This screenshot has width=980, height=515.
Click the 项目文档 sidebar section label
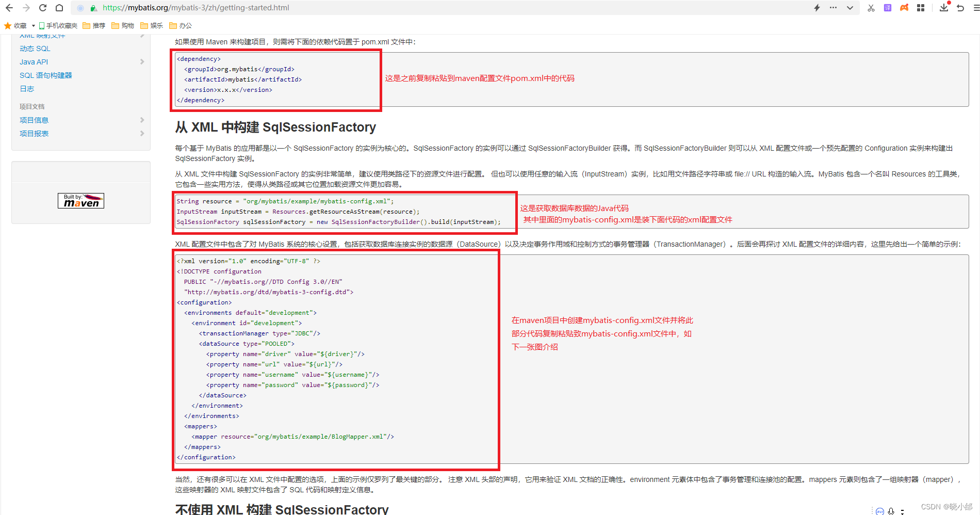click(32, 107)
